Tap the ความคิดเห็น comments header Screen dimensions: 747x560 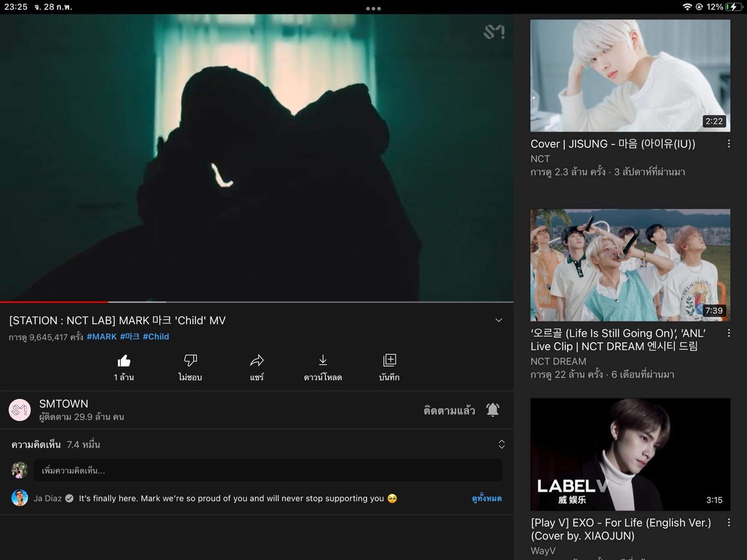coord(36,444)
